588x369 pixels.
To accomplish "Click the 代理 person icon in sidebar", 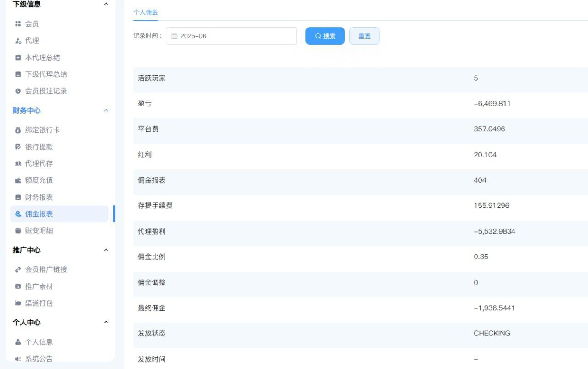I will [18, 41].
